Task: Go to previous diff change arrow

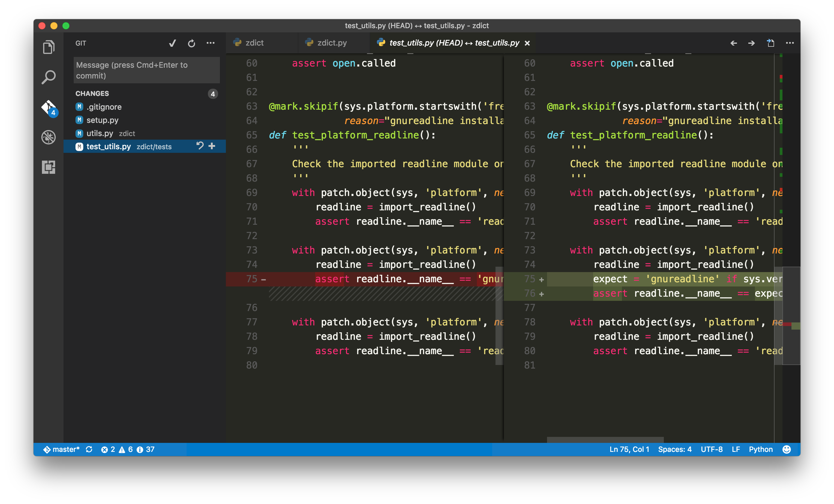Action: [x=733, y=43]
